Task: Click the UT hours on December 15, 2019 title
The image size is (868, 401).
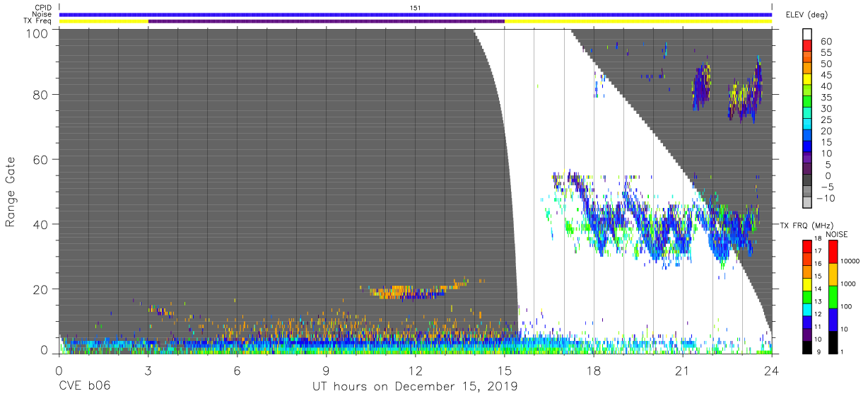Action: tap(416, 387)
